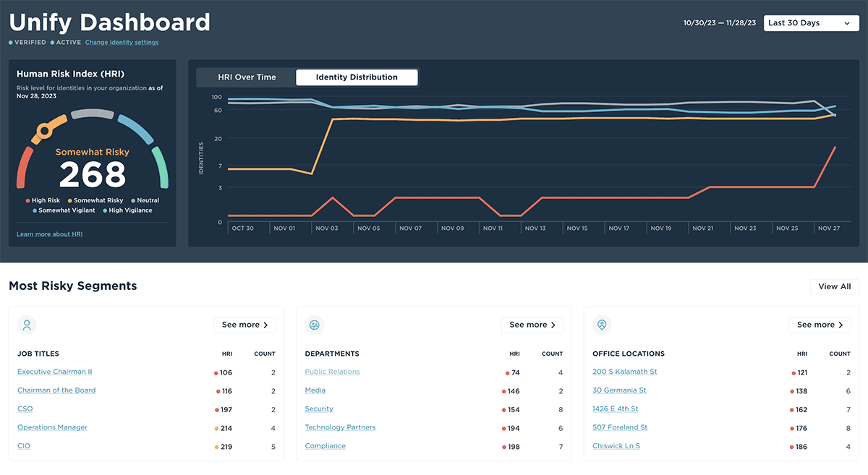The image size is (868, 475).
Task: Open the Media department
Action: click(x=315, y=390)
